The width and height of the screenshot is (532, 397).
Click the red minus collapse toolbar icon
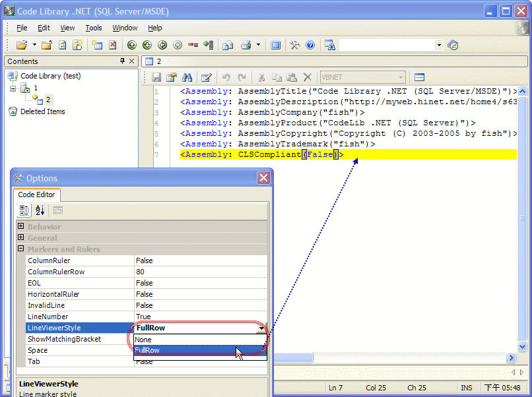[193, 45]
